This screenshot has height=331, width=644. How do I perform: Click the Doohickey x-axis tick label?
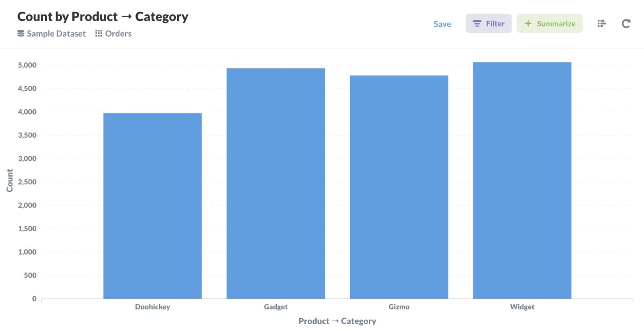click(x=153, y=307)
